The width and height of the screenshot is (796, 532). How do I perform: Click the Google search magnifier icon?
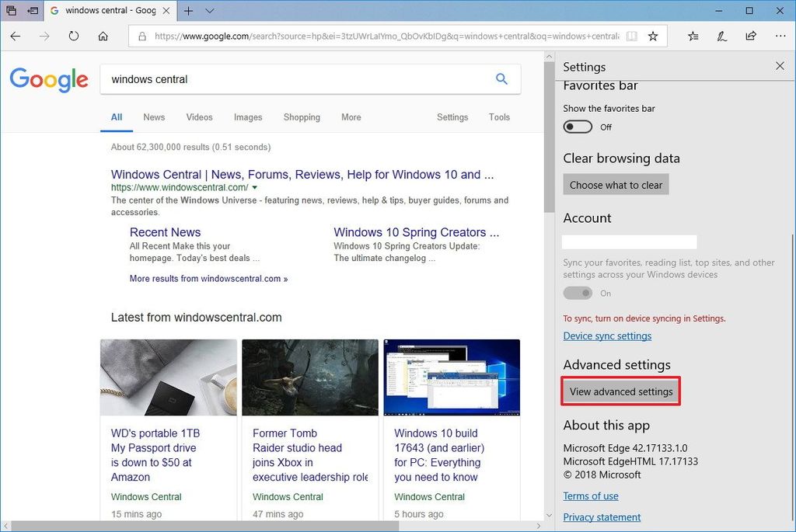tap(501, 78)
